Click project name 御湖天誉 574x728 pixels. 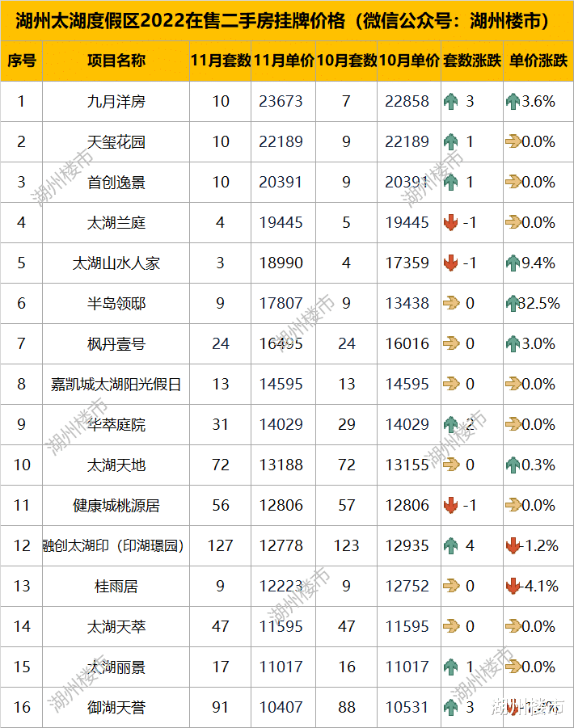click(116, 707)
